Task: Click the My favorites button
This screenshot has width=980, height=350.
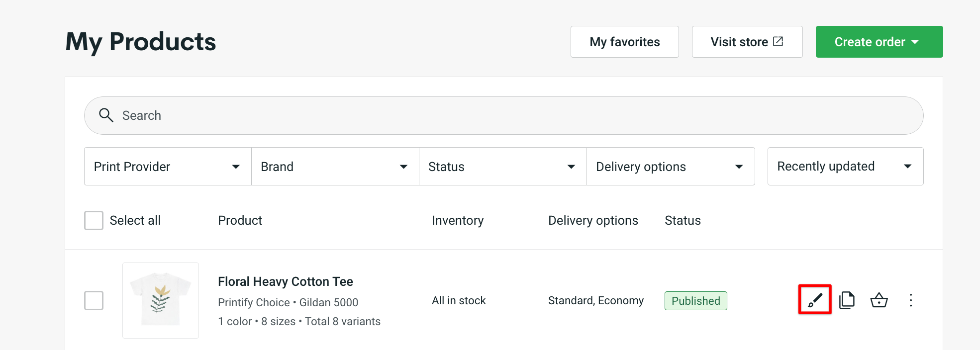Action: coord(624,42)
